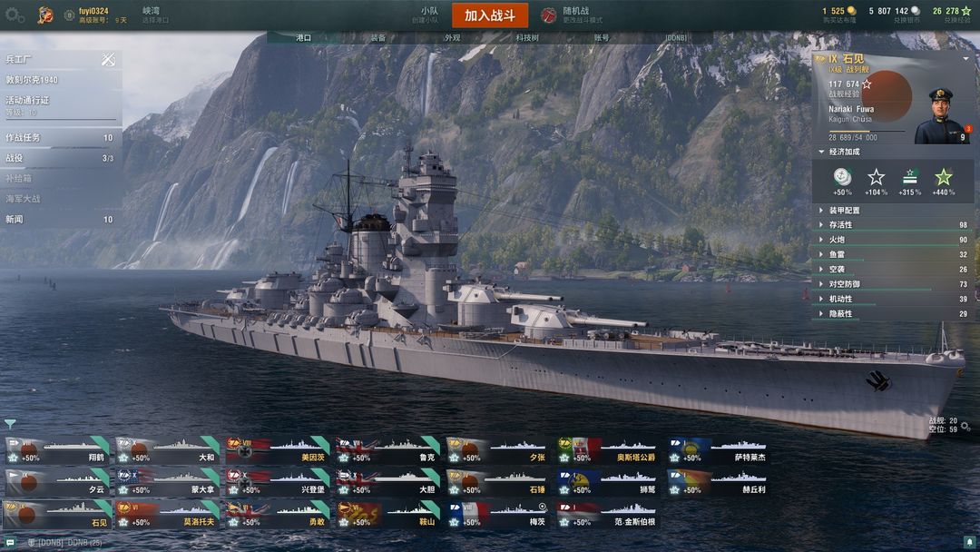
Task: Switch to the 装备 tab
Action: (378, 37)
